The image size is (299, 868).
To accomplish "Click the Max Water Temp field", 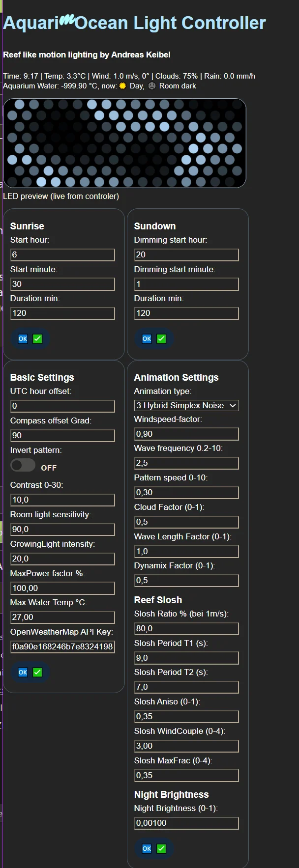I will click(x=62, y=617).
